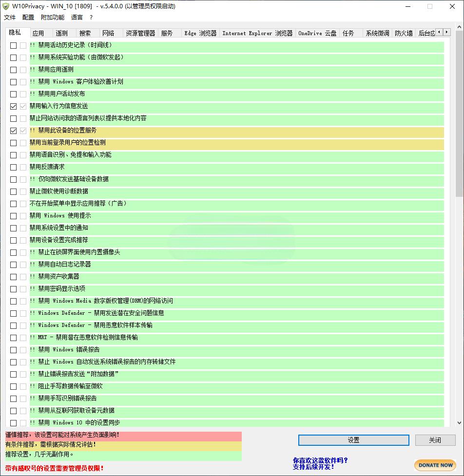Check 禁用 Windows 客户体验改善计划

click(13, 82)
